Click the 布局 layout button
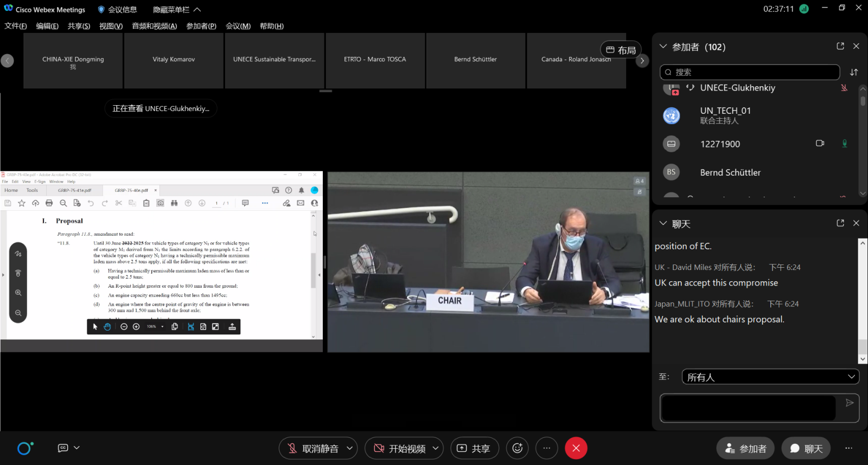The image size is (868, 465). click(x=621, y=50)
